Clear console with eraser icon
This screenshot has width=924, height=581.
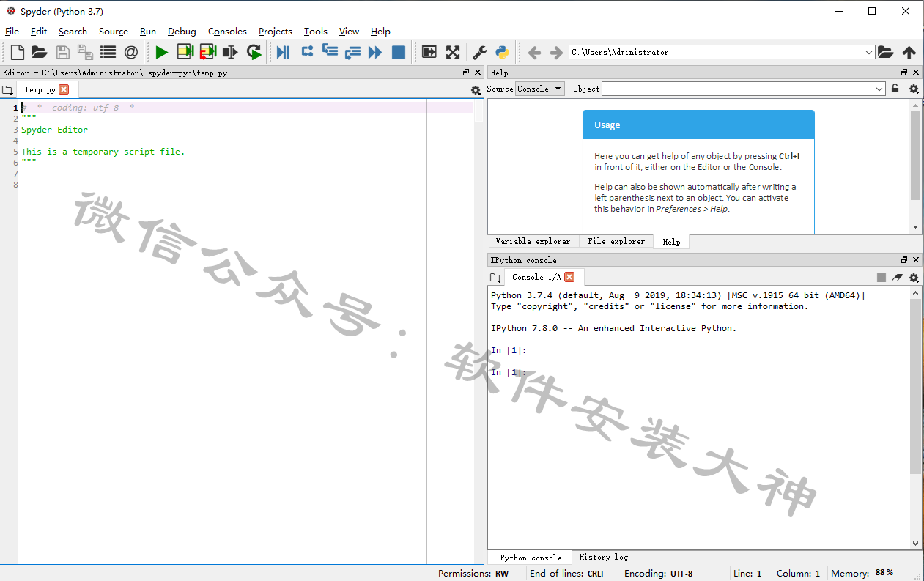(x=898, y=278)
